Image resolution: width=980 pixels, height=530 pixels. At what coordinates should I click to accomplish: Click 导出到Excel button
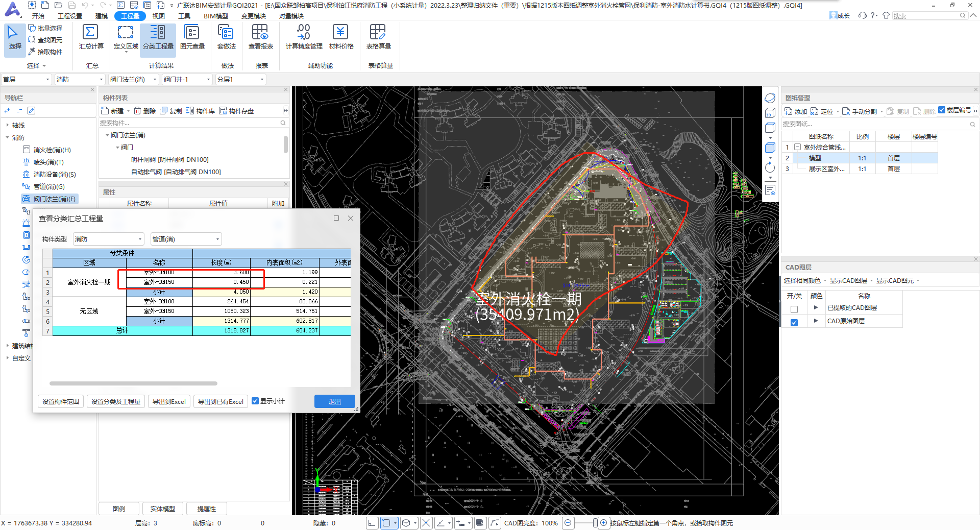(x=169, y=401)
